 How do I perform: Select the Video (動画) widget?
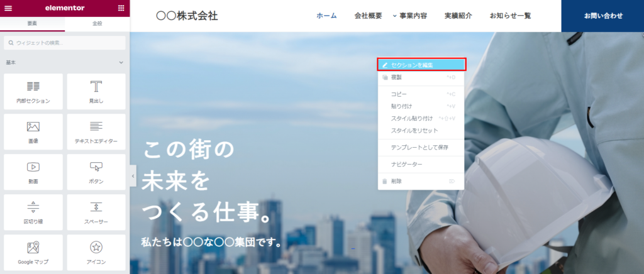point(33,172)
